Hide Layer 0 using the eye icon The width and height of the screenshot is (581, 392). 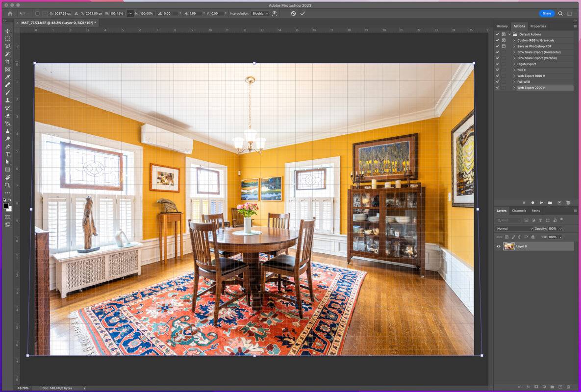499,246
